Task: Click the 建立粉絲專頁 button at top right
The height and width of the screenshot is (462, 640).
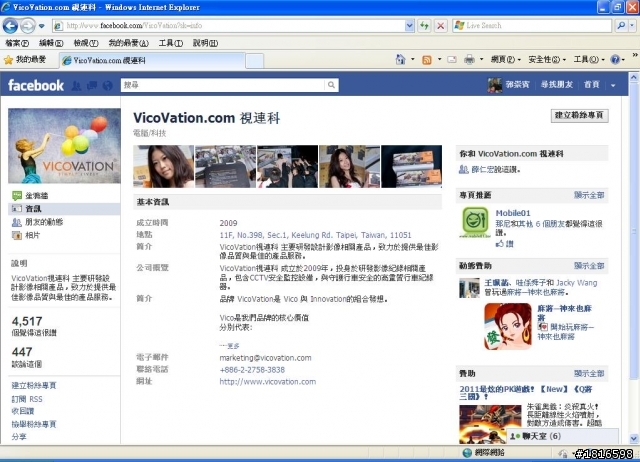Action: coord(579,116)
